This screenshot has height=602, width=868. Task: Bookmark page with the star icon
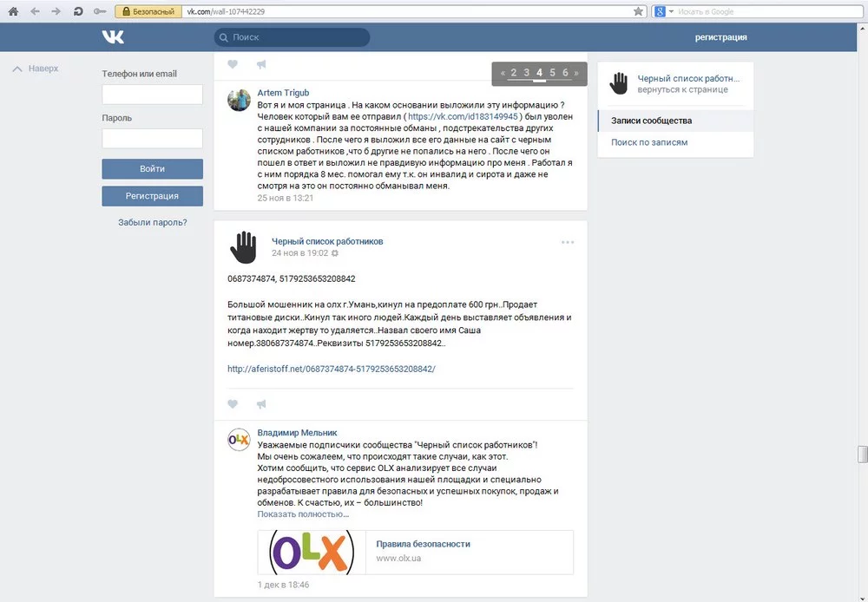pos(638,11)
